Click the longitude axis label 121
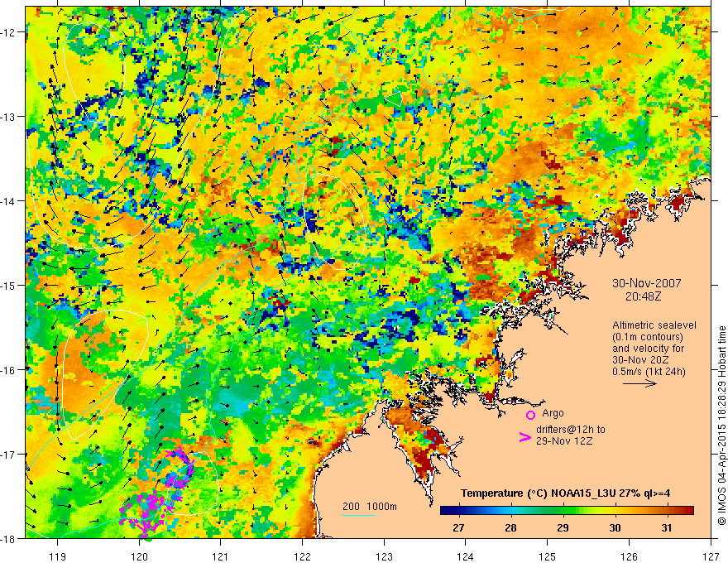This screenshot has height=563, width=728. coord(221,556)
